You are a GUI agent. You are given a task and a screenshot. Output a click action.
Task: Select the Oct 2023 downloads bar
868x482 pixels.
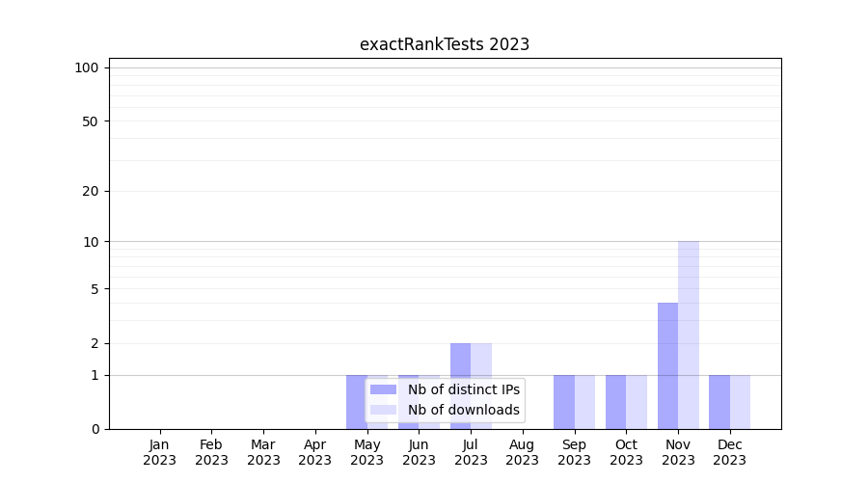(637, 402)
